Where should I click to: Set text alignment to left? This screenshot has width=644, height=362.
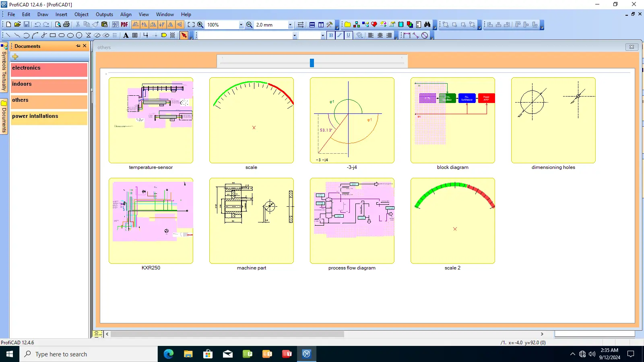(x=371, y=35)
